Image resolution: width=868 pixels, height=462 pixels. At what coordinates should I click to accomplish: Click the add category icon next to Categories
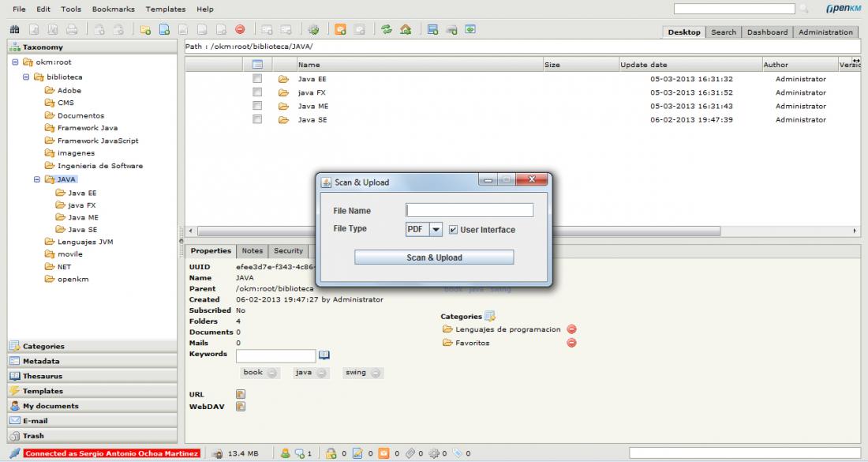[x=490, y=316]
